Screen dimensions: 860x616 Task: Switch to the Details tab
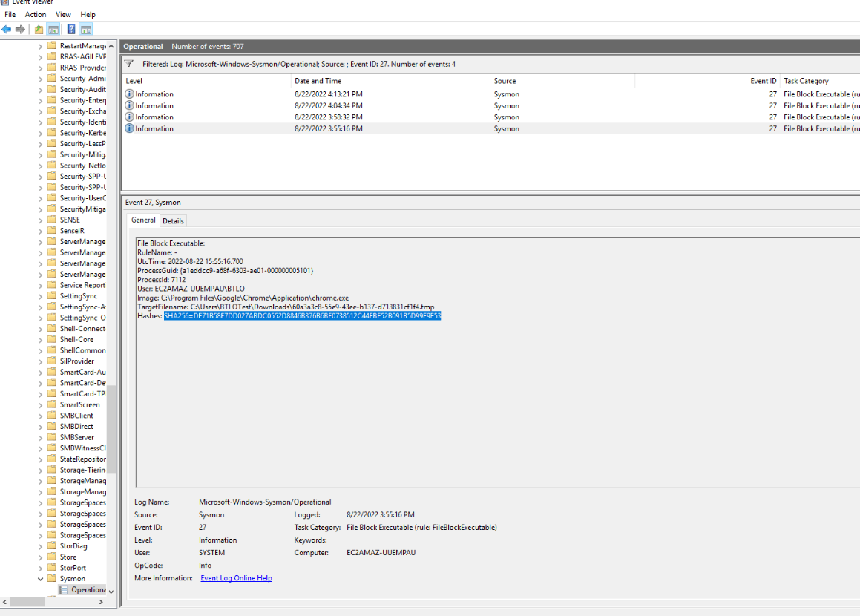pyautogui.click(x=174, y=220)
